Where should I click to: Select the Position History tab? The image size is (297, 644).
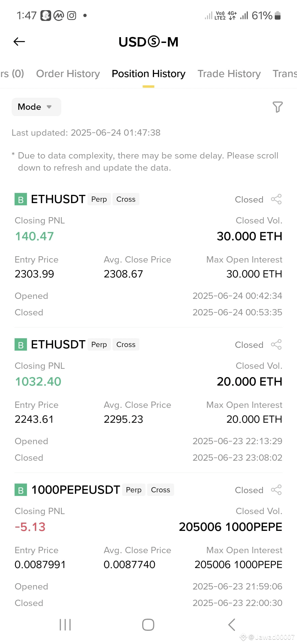click(x=148, y=74)
